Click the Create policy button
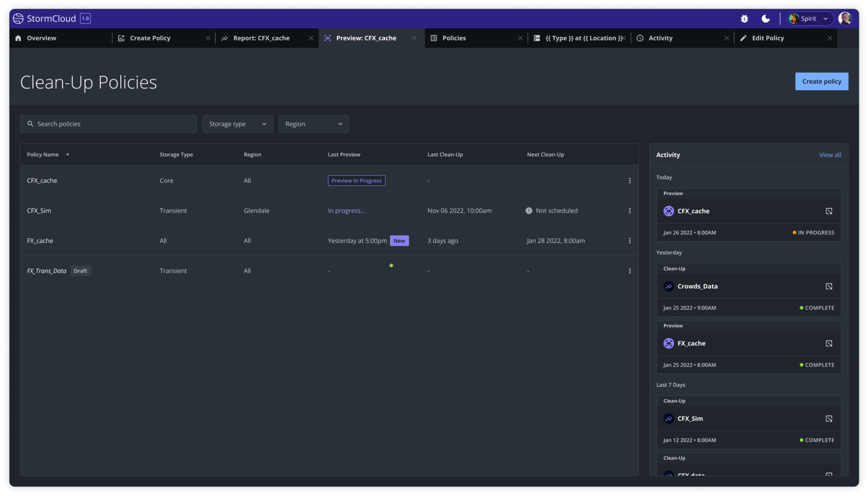 click(821, 81)
